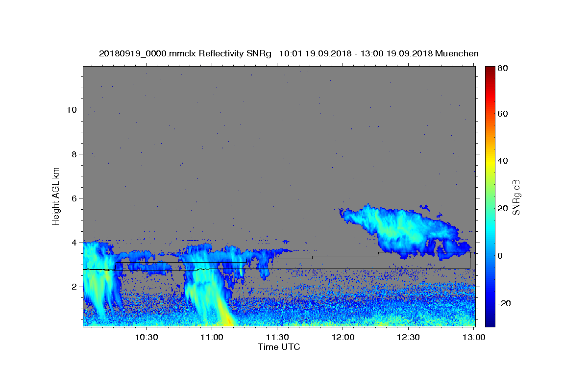Click the height tick label 2
The image size is (588, 392).
(x=73, y=287)
